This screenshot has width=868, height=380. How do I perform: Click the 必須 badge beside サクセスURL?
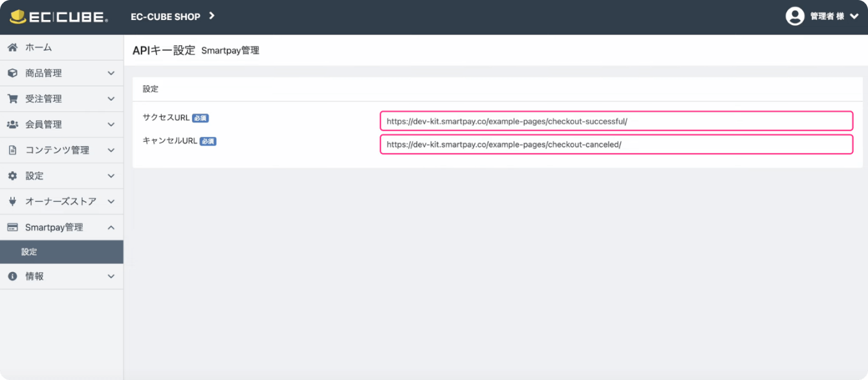(201, 118)
